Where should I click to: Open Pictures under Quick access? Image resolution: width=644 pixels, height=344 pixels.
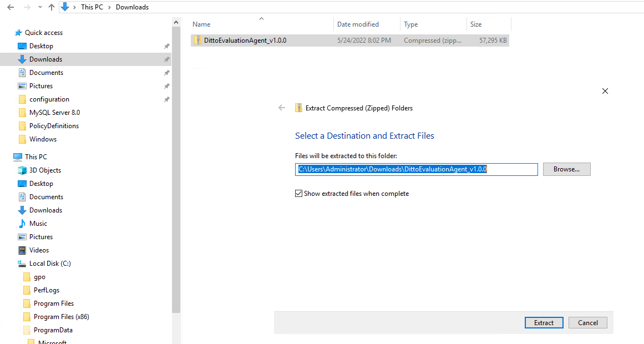click(41, 86)
